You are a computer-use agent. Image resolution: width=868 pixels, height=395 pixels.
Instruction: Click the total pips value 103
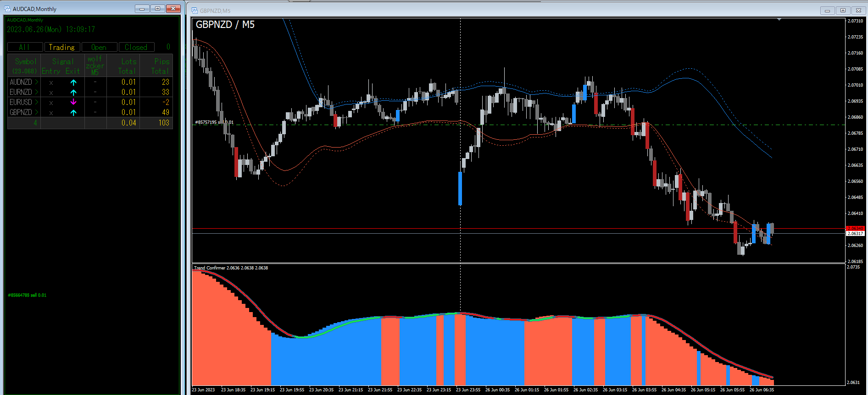(x=164, y=123)
